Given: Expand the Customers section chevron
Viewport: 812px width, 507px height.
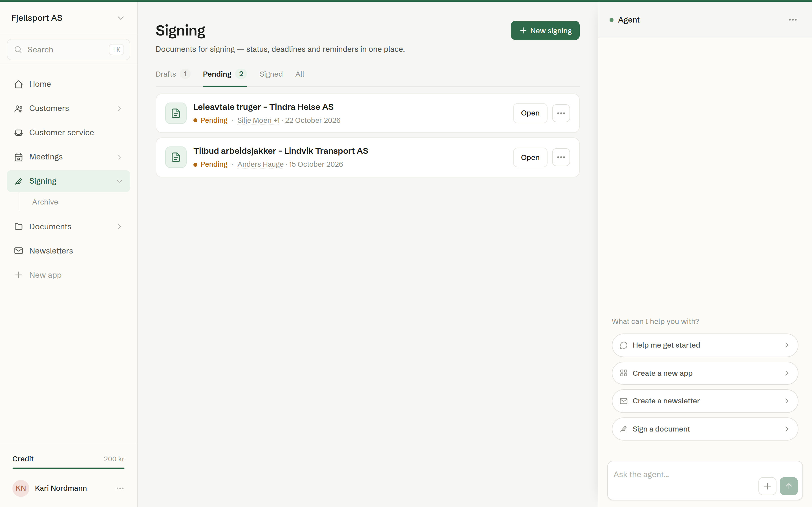Looking at the screenshot, I should tap(120, 109).
